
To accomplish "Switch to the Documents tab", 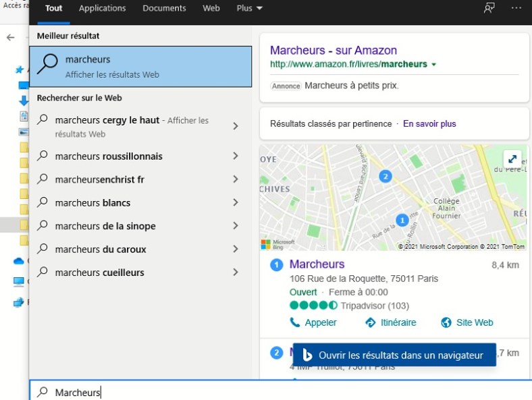I will pyautogui.click(x=164, y=8).
